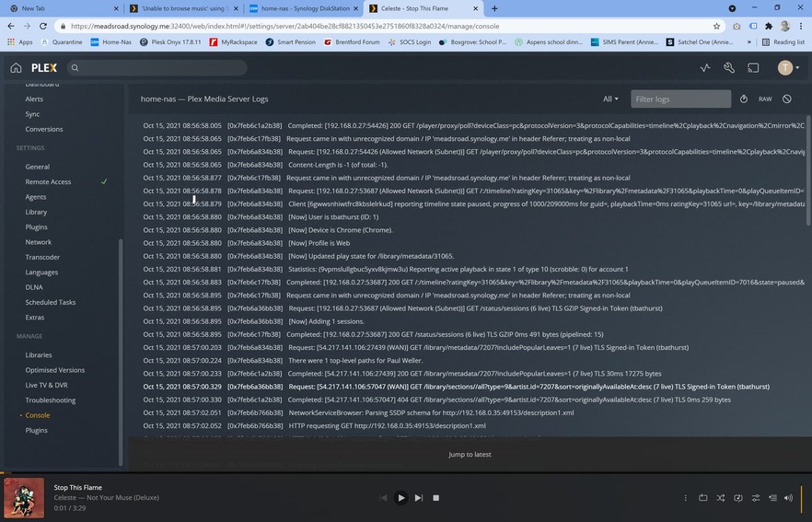Stop playback with the stop button
Image resolution: width=812 pixels, height=522 pixels.
[x=436, y=498]
